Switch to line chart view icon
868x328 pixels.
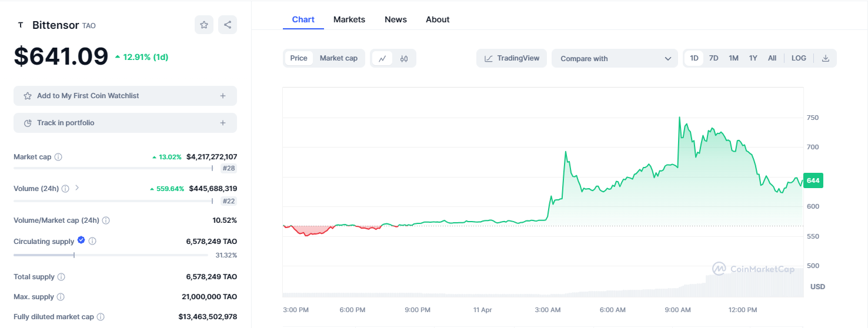point(382,58)
